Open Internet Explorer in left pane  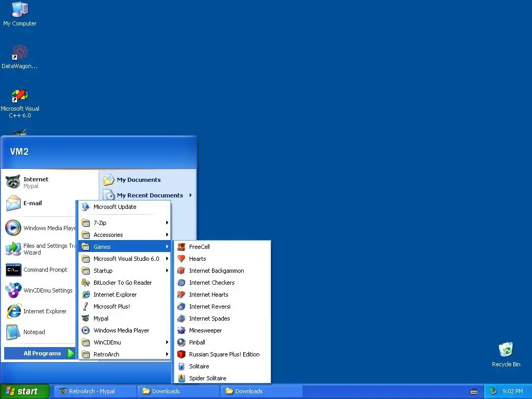40,311
